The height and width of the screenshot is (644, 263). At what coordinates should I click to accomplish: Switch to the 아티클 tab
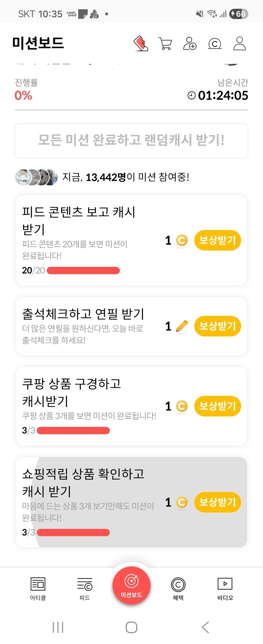pyautogui.click(x=38, y=588)
